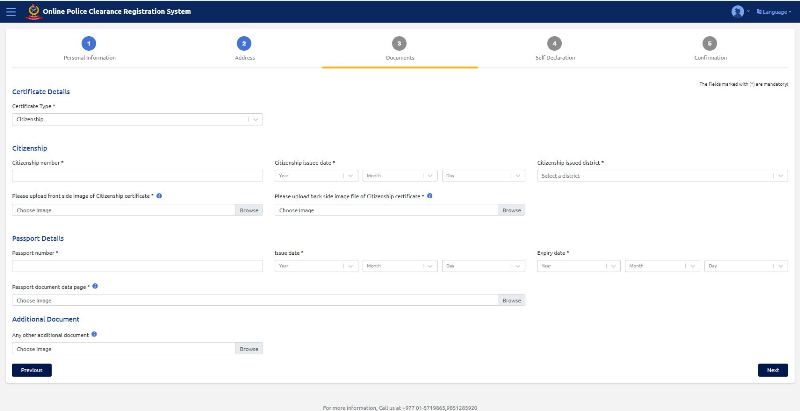Go to step 1 Personal Information

(89, 44)
